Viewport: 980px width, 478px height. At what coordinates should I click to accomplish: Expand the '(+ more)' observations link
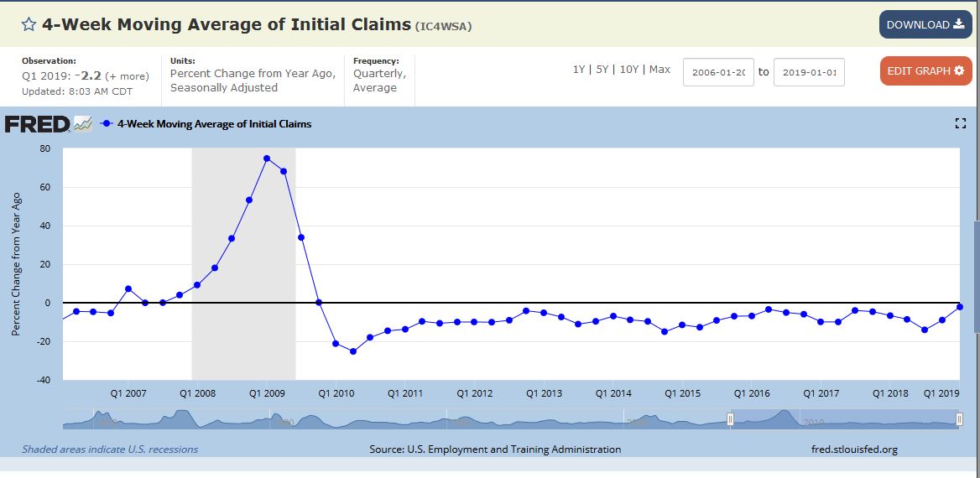[x=127, y=76]
